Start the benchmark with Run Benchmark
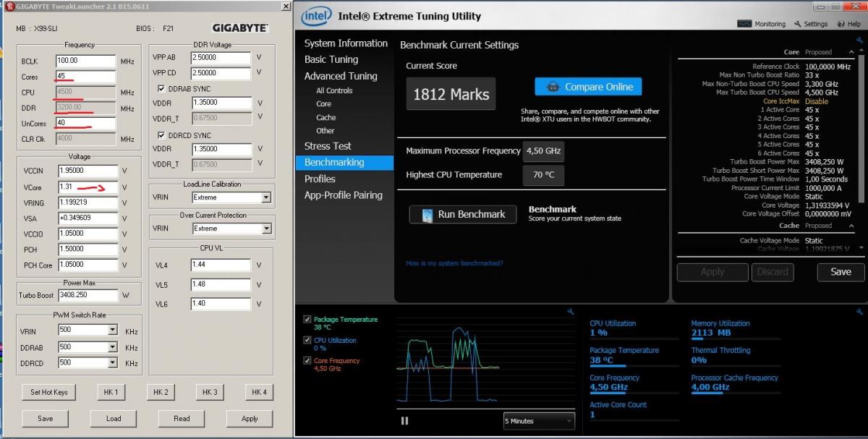The height and width of the screenshot is (439, 868). point(463,215)
